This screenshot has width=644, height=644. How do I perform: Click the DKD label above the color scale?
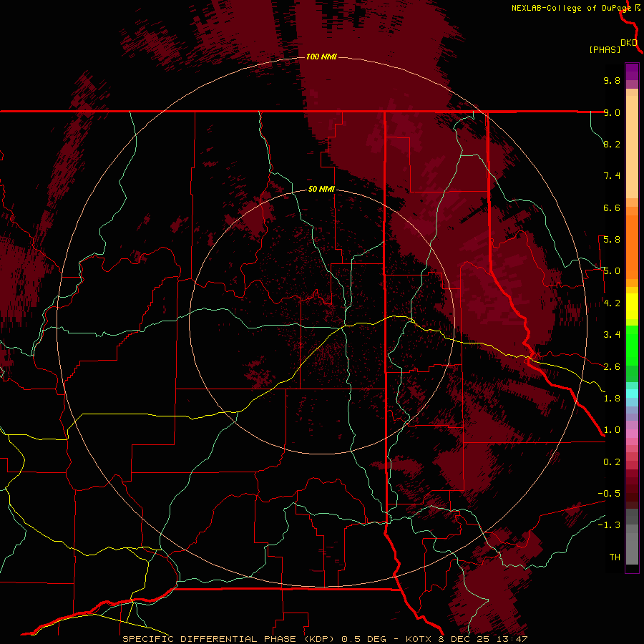pyautogui.click(x=629, y=43)
